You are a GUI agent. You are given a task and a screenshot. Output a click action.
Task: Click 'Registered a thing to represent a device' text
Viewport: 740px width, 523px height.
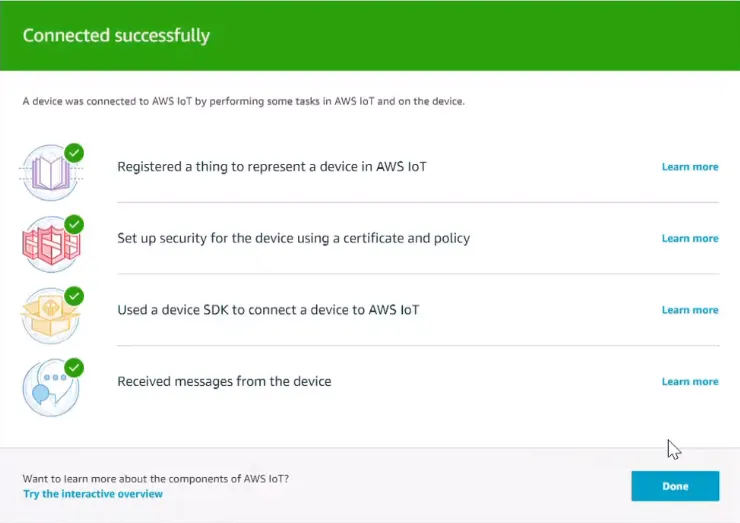272,167
